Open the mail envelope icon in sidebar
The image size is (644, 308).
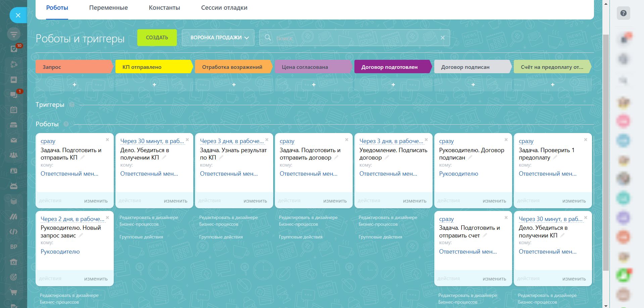pyautogui.click(x=14, y=140)
